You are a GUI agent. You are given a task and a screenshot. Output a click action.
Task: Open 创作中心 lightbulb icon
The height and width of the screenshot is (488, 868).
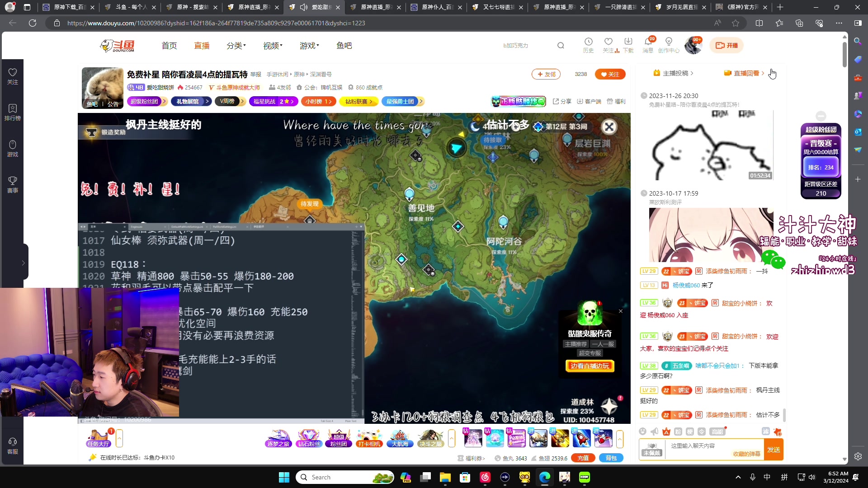click(x=669, y=45)
